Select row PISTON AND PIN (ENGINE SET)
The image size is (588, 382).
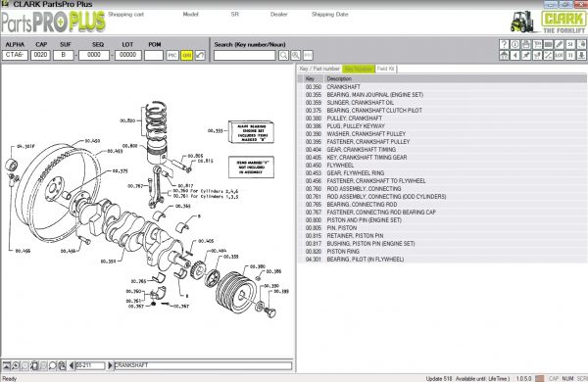pyautogui.click(x=442, y=220)
